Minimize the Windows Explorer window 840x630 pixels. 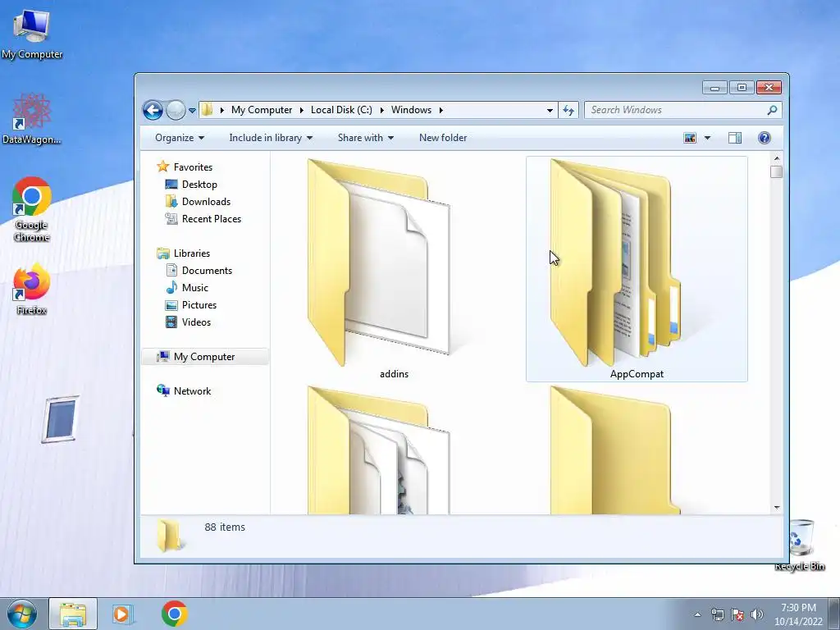pos(714,87)
